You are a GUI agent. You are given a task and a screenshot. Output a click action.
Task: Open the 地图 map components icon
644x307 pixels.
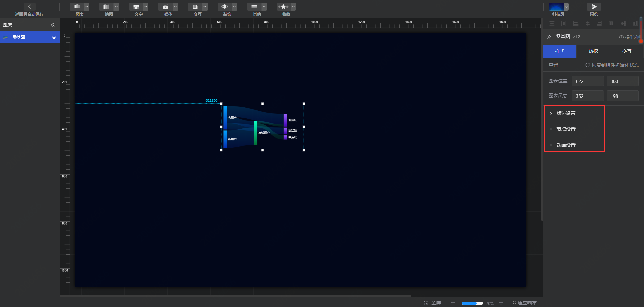tap(106, 7)
